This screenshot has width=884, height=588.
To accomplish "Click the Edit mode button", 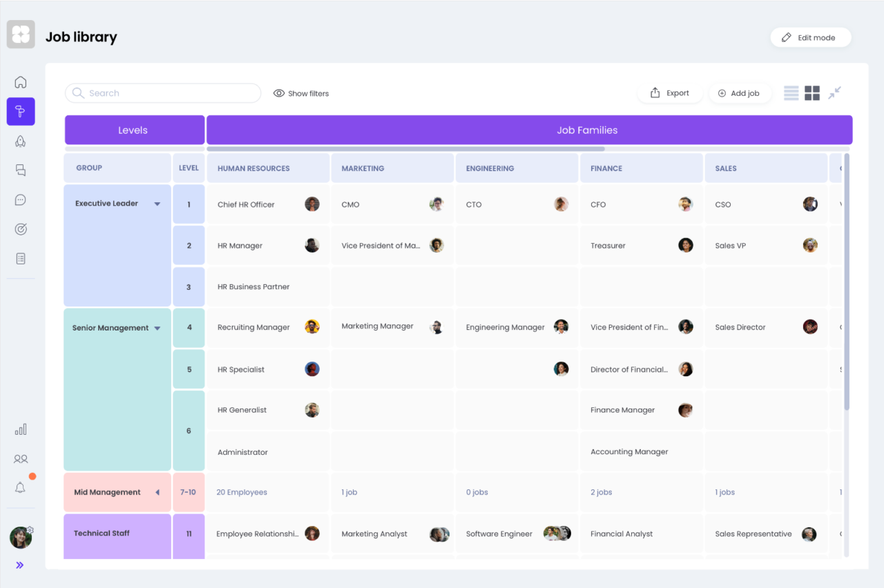I will [x=810, y=38].
